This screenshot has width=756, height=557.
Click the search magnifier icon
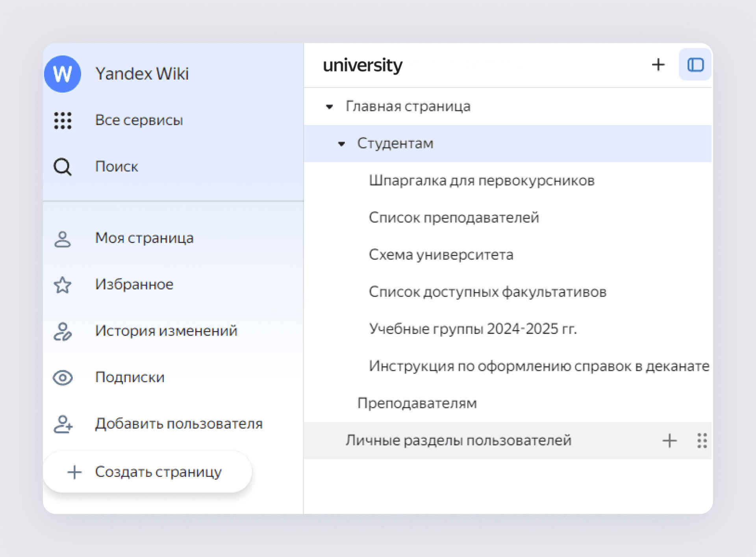(63, 167)
